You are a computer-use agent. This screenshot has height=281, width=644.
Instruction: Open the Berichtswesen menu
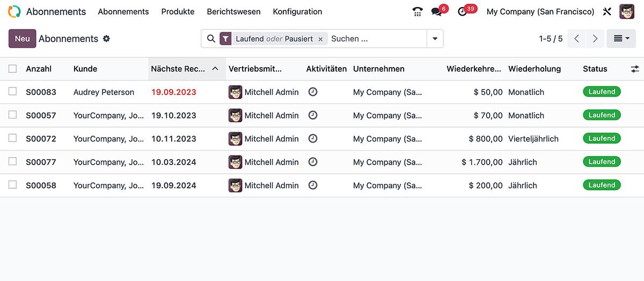click(x=233, y=11)
